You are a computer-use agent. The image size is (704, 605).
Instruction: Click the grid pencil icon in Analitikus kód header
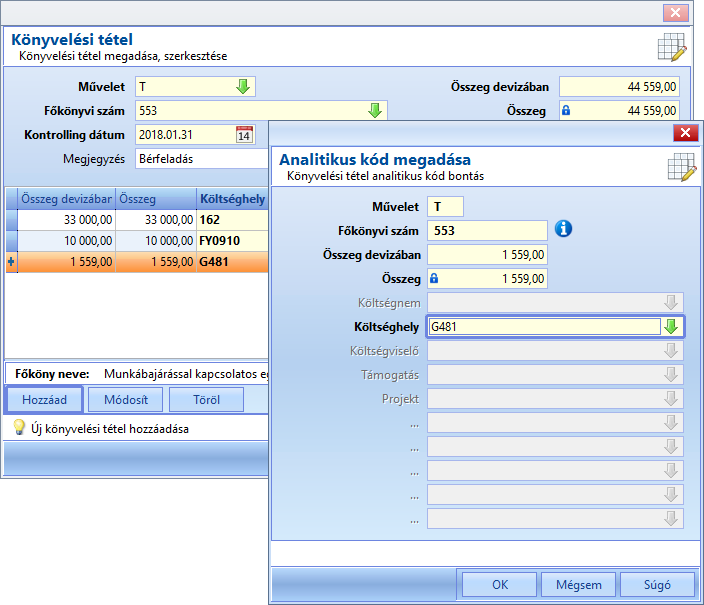[x=682, y=168]
